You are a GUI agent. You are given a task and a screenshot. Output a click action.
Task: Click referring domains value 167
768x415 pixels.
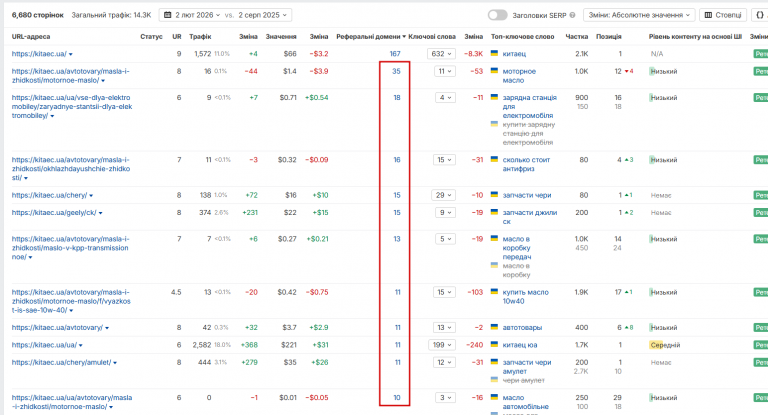(x=395, y=54)
